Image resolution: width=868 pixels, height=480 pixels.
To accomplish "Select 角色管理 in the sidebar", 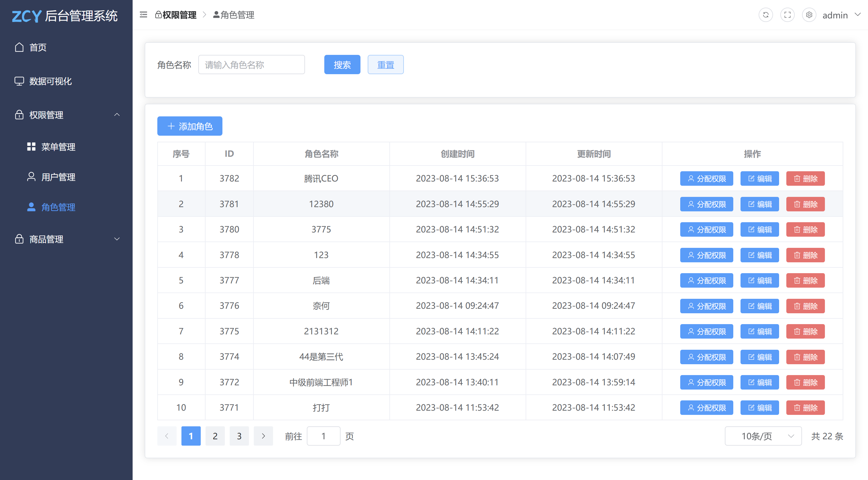I will (66, 207).
